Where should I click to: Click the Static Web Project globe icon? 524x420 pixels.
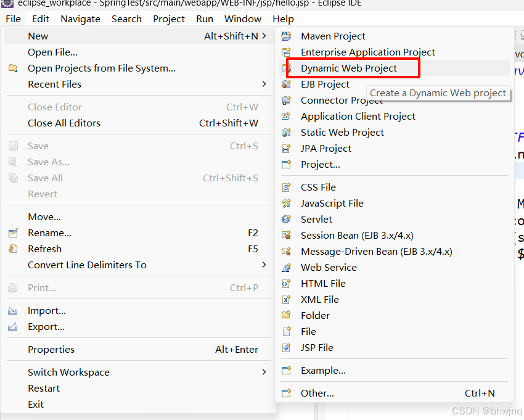(286, 132)
